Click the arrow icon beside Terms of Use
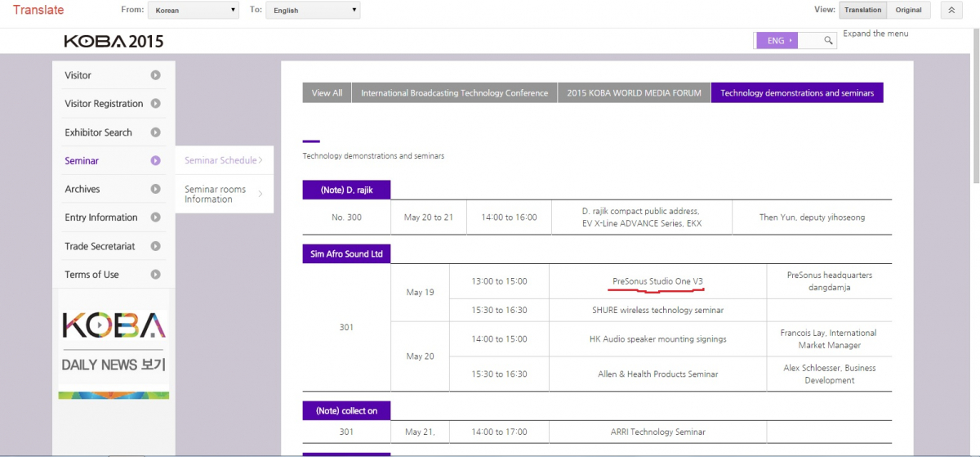The width and height of the screenshot is (980, 457). point(155,275)
